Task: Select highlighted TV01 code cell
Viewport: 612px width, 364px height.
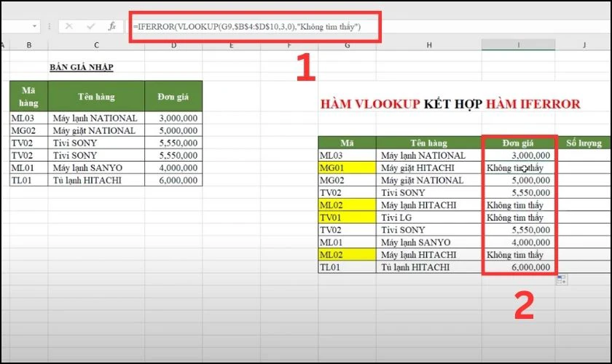Action: (348, 217)
